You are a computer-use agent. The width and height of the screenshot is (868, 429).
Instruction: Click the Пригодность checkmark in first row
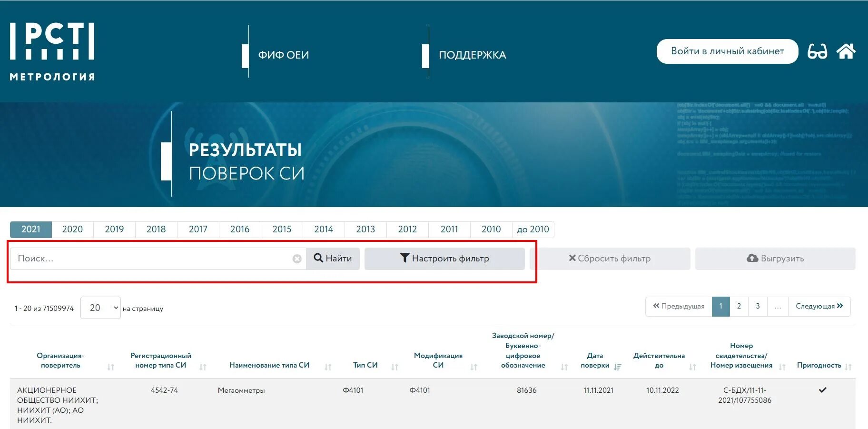tap(822, 390)
